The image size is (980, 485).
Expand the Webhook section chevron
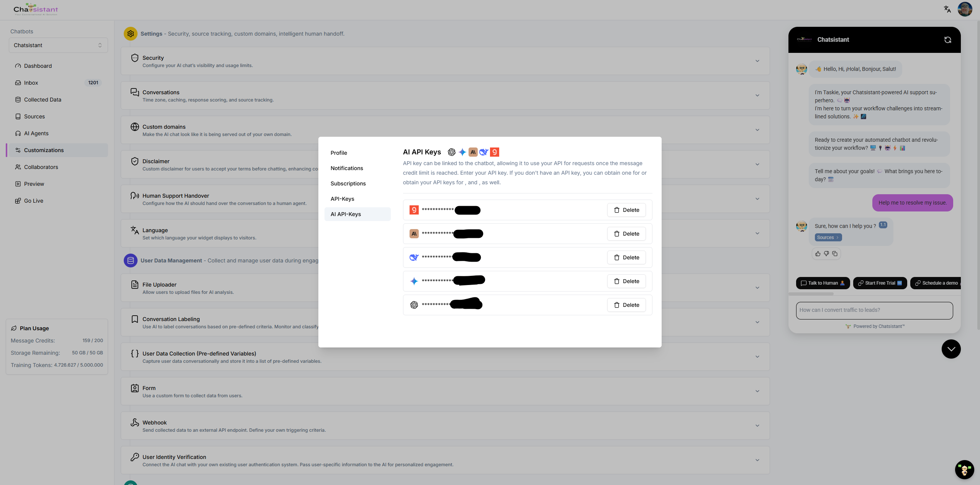(757, 426)
